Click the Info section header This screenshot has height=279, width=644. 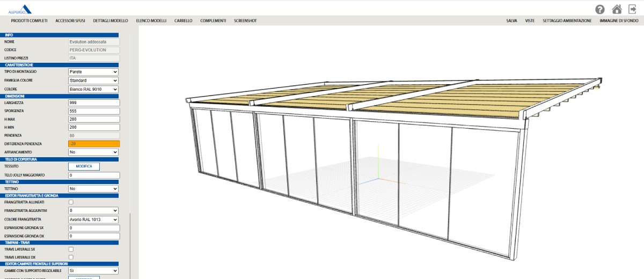(x=59, y=35)
